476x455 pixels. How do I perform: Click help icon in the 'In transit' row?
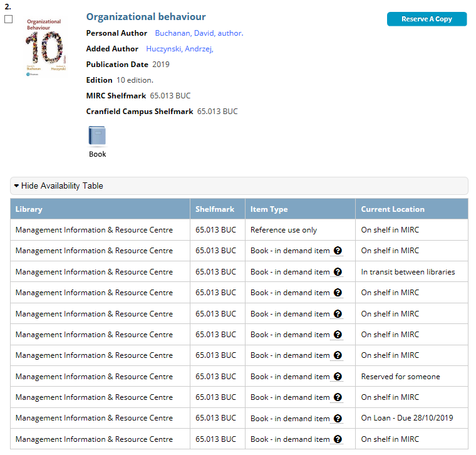click(338, 272)
